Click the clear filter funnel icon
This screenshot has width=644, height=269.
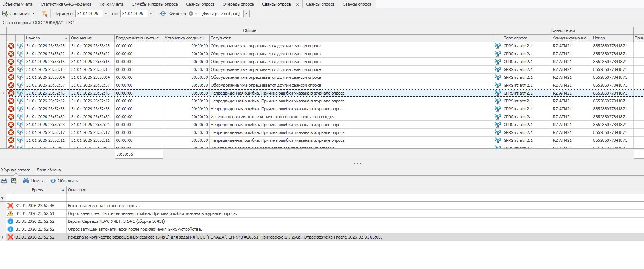[x=44, y=14]
